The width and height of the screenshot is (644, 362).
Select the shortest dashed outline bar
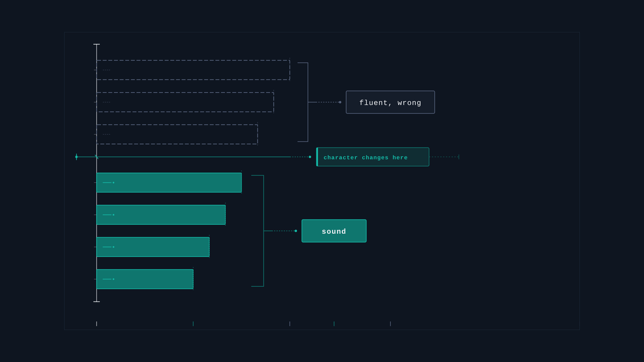coord(177,135)
